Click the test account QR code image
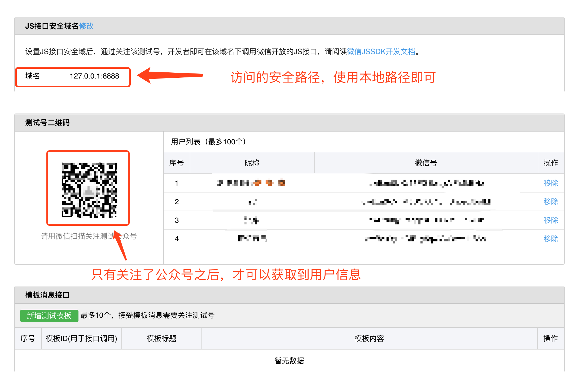The width and height of the screenshot is (588, 384). (89, 190)
